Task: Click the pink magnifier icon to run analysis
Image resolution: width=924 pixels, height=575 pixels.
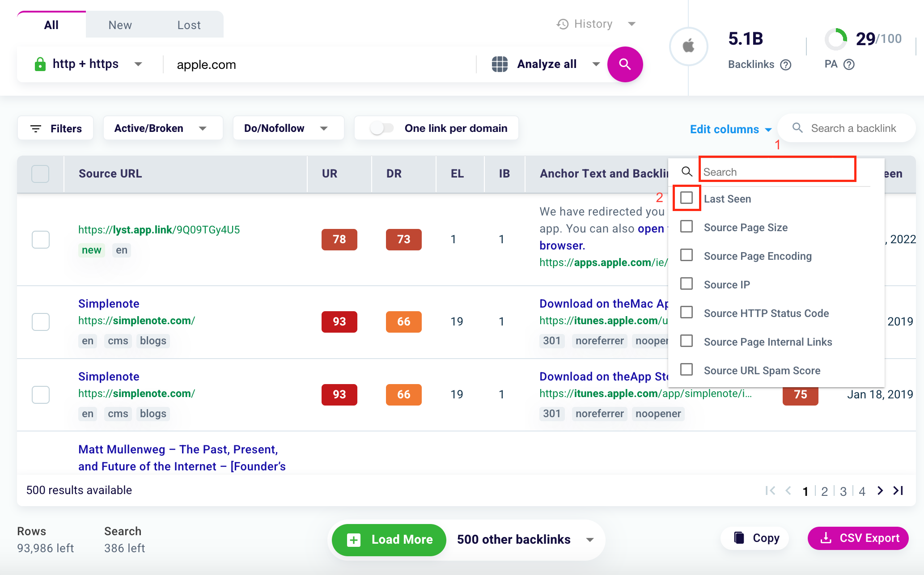Action: tap(625, 64)
